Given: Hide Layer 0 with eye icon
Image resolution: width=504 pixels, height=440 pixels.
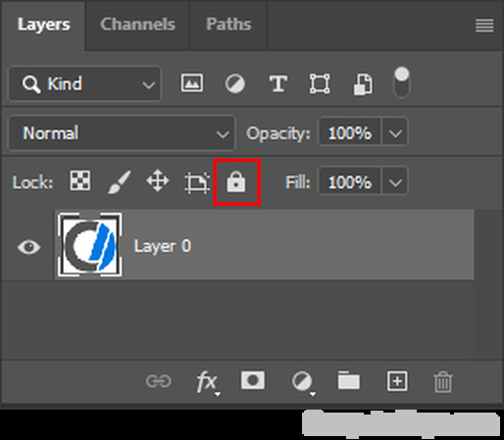Looking at the screenshot, I should 28,247.
